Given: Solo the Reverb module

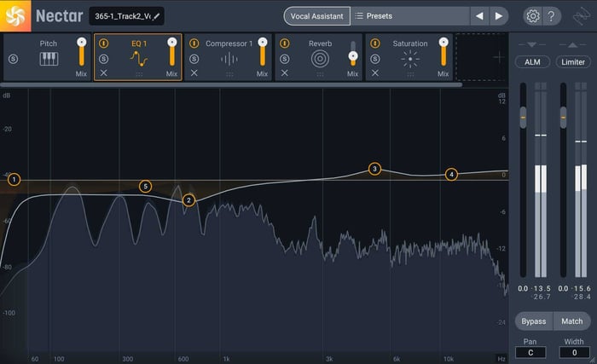Looking at the screenshot, I should tap(284, 59).
